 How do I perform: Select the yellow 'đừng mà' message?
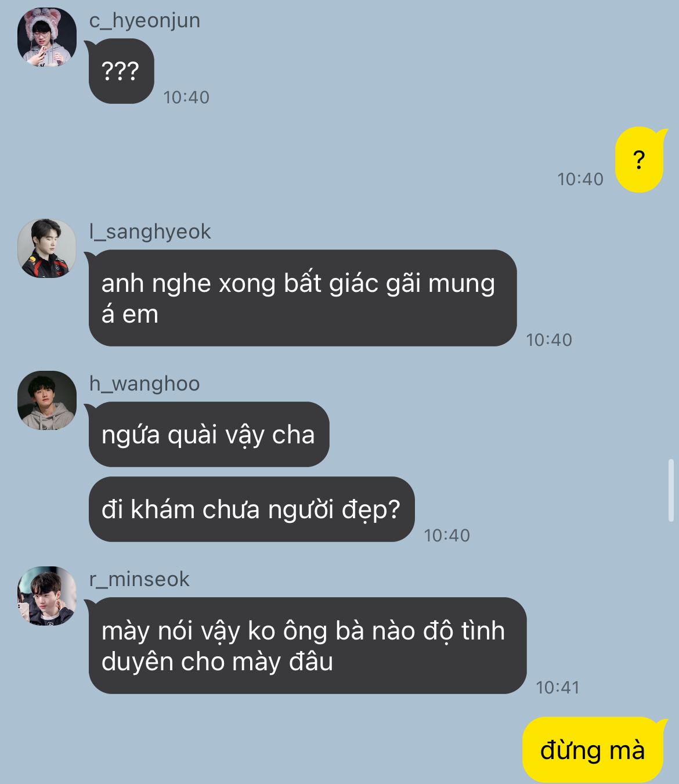tap(593, 750)
